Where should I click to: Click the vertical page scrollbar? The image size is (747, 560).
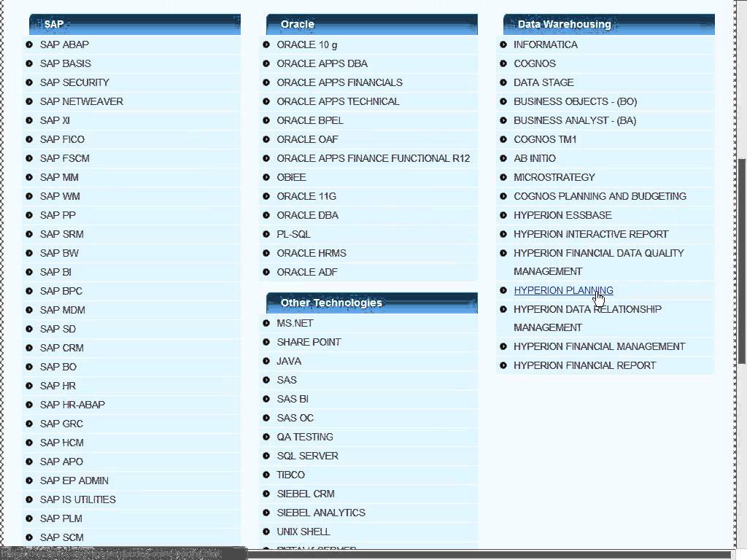[x=742, y=261]
